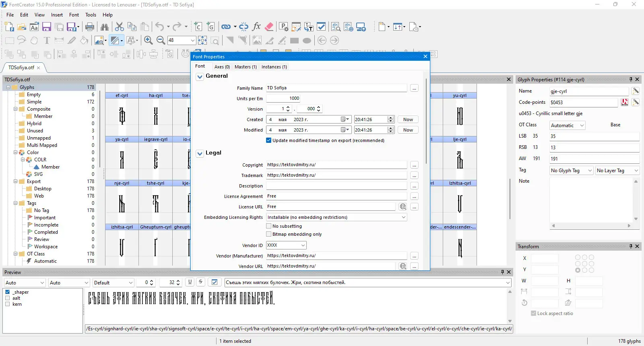Viewport: 644px width, 346px height.
Task: Open the Vendor ID dropdown
Action: (x=303, y=245)
